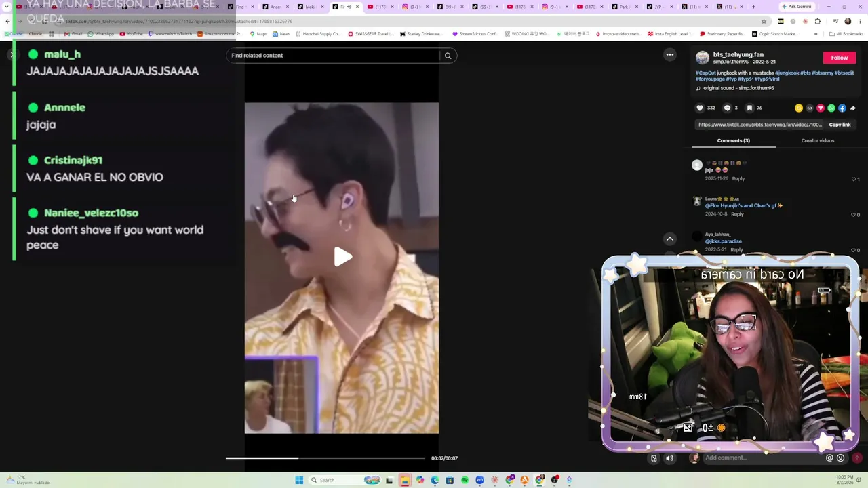Click the yellow repost icon

click(x=799, y=108)
